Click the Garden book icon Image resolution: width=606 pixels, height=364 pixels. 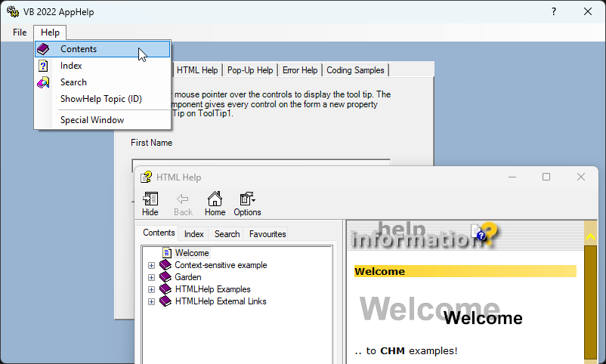click(165, 276)
